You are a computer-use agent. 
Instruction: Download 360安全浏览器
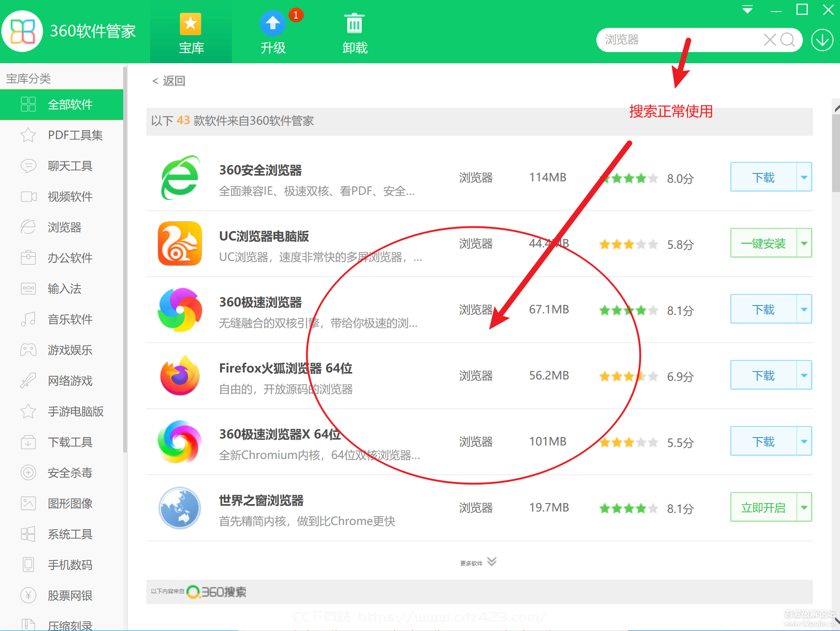(763, 177)
